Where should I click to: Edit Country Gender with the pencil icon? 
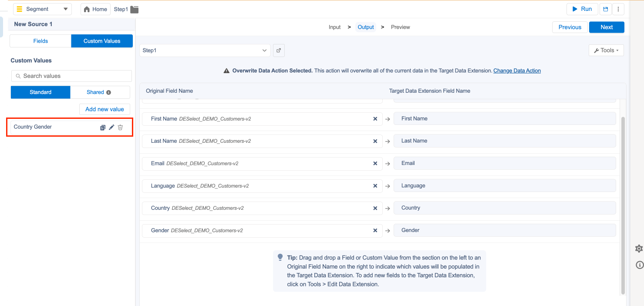(111, 127)
